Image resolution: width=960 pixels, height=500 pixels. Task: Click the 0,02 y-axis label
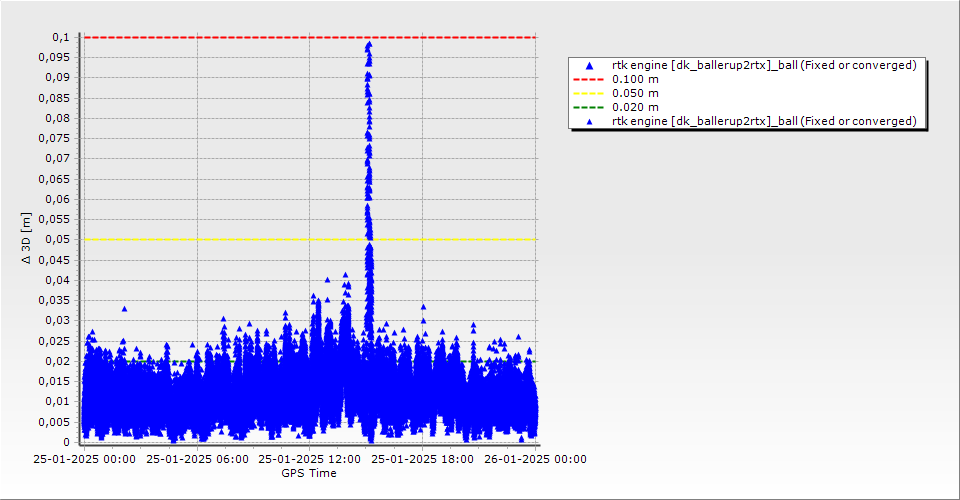[58, 361]
